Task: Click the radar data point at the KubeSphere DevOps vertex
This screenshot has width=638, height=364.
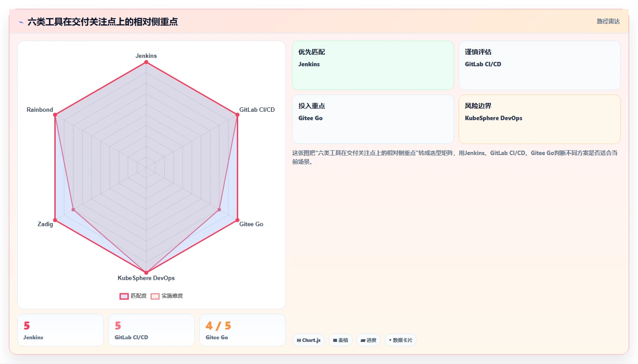Action: (146, 273)
